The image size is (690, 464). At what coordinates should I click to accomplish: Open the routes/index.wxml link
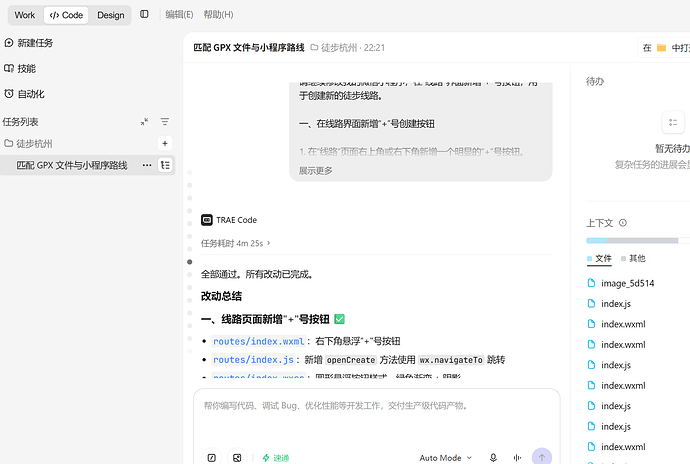point(258,341)
